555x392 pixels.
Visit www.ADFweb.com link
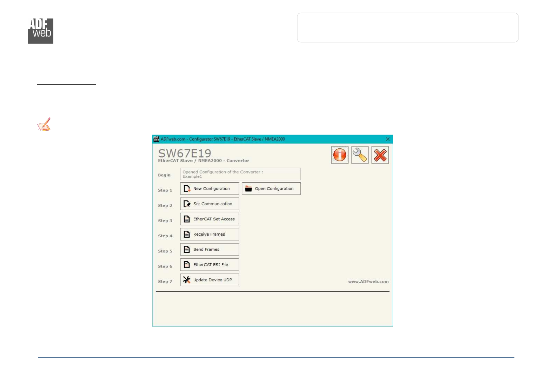[368, 281]
